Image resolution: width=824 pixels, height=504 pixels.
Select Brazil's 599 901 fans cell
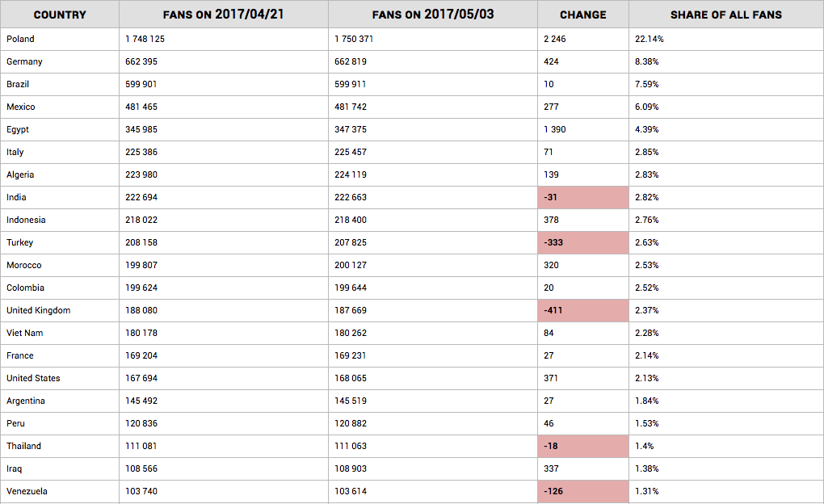coord(141,84)
